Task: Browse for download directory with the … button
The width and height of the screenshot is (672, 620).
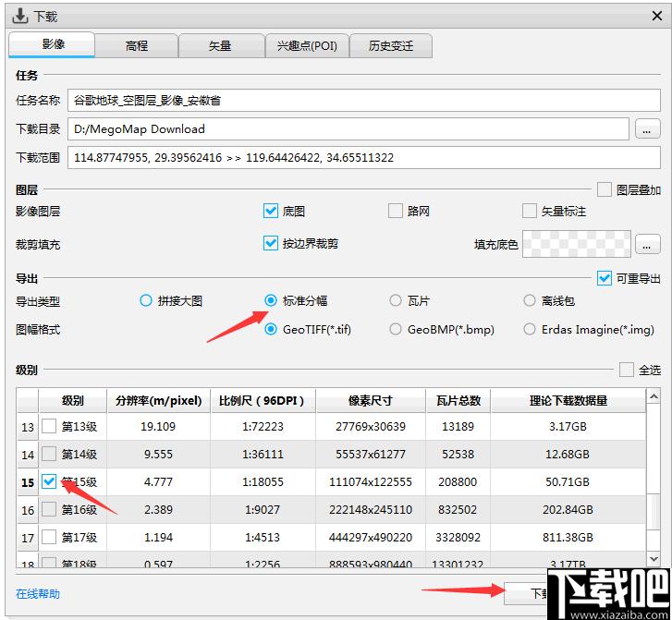Action: [647, 129]
